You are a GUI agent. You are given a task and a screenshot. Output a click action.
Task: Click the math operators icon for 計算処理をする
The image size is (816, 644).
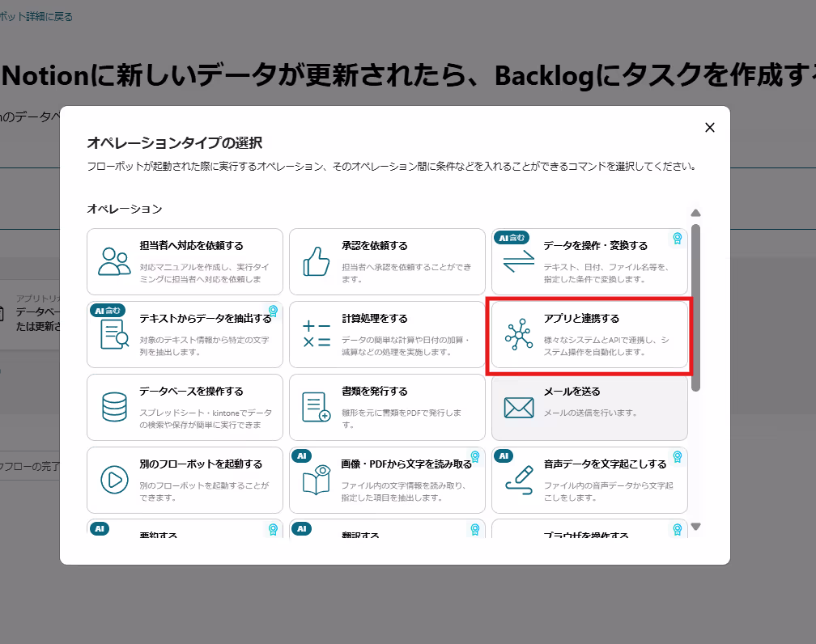pyautogui.click(x=317, y=334)
